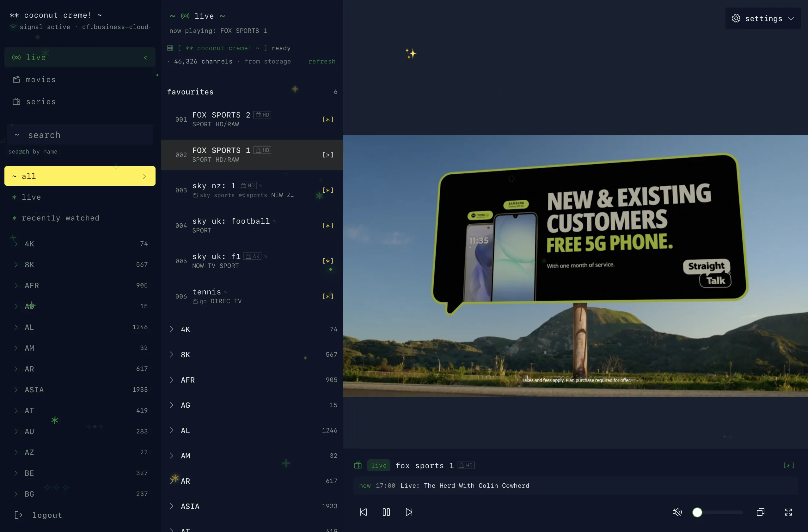Toggle favourite star for sky nz: 1

(327, 190)
